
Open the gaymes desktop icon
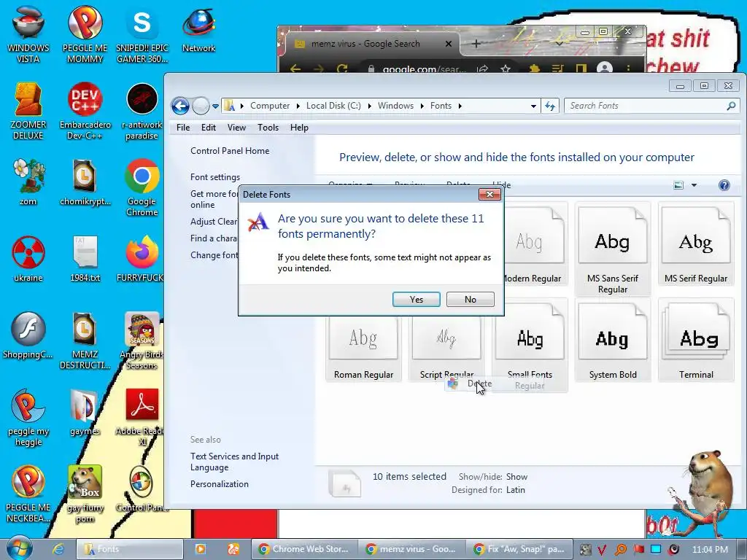85,413
